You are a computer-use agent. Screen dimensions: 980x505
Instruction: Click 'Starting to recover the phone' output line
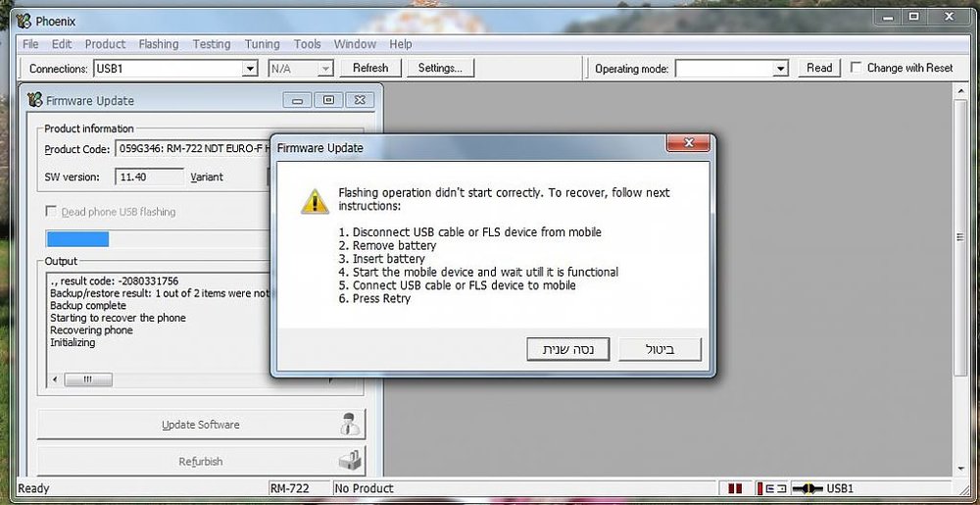click(x=119, y=318)
